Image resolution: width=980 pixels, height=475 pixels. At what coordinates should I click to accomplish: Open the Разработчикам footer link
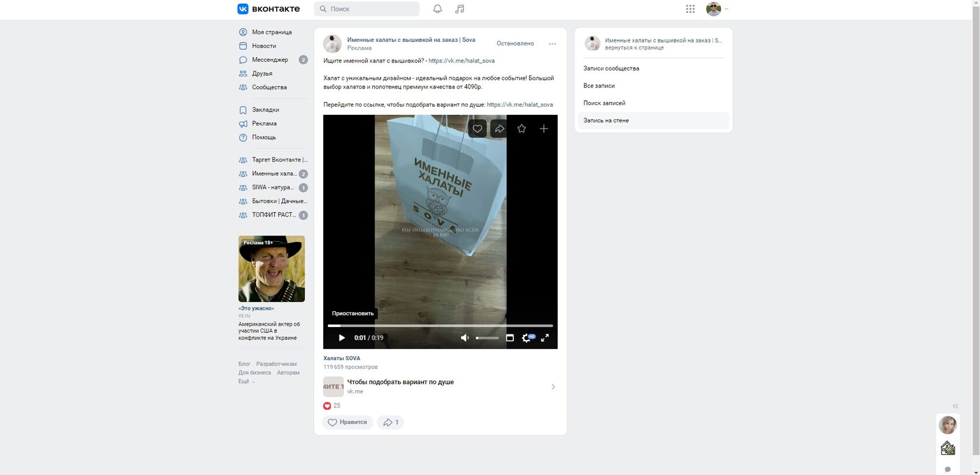(x=276, y=364)
